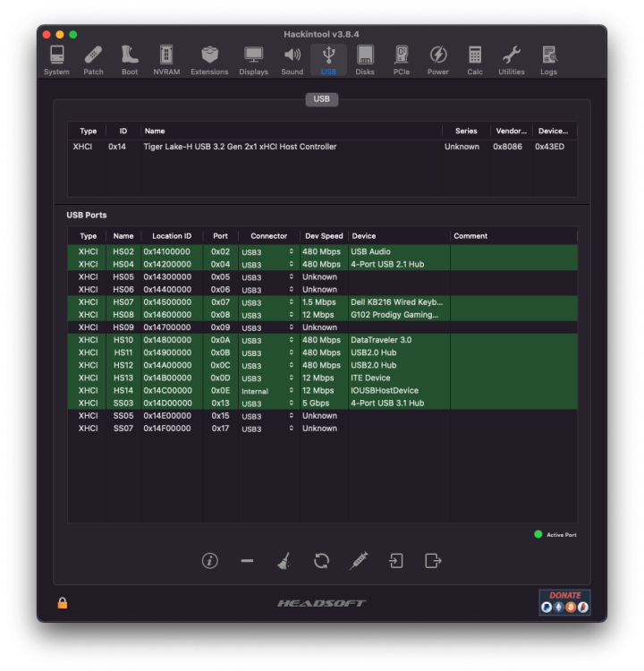
Task: Switch to the Boot section
Action: (x=130, y=60)
